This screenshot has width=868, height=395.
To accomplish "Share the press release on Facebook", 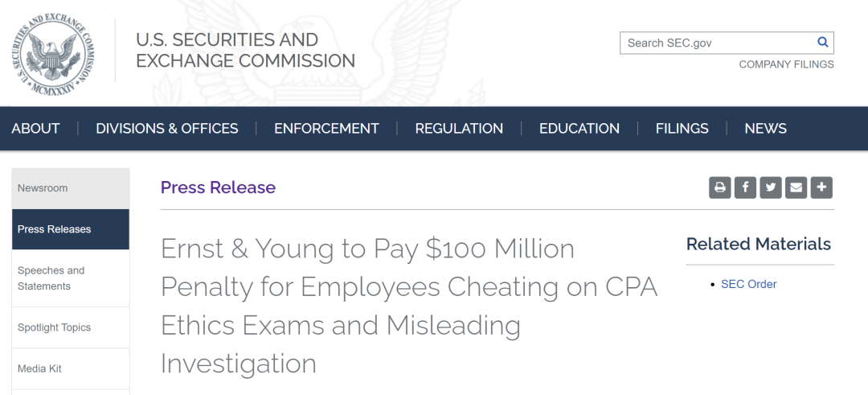I will [x=745, y=187].
